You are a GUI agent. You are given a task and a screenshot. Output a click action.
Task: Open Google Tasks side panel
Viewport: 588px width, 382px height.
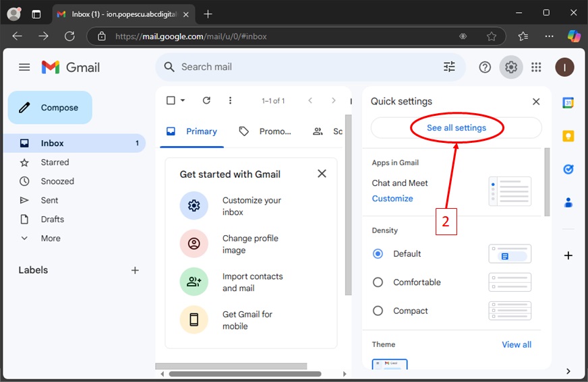click(568, 169)
